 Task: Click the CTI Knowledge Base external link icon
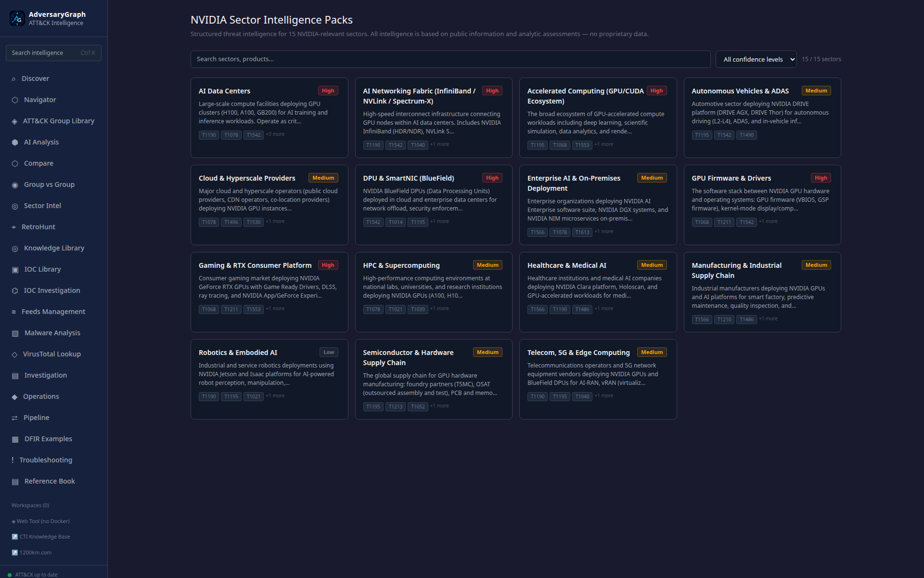(14, 537)
